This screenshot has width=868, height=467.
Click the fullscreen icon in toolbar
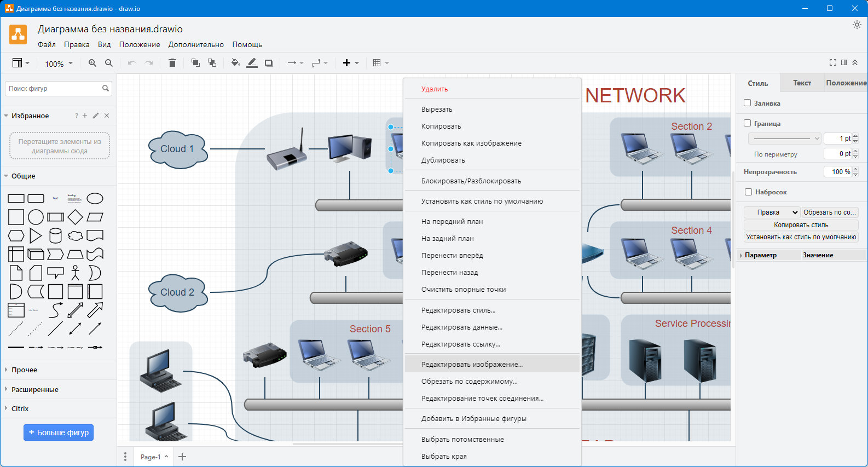(833, 63)
